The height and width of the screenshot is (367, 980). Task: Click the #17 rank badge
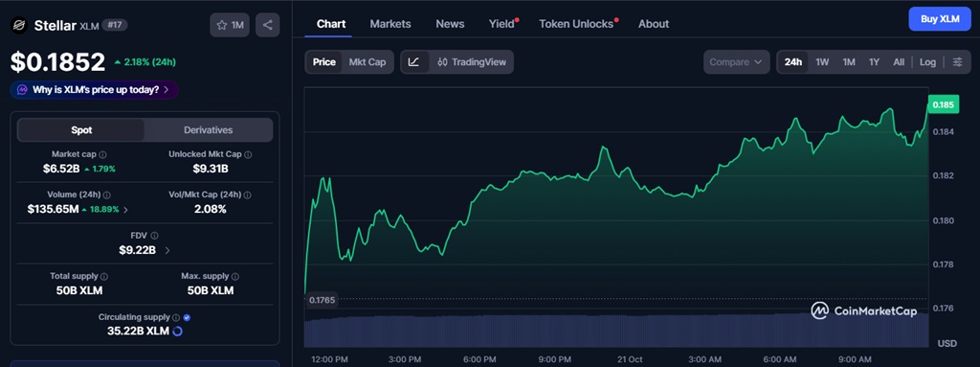click(x=115, y=25)
